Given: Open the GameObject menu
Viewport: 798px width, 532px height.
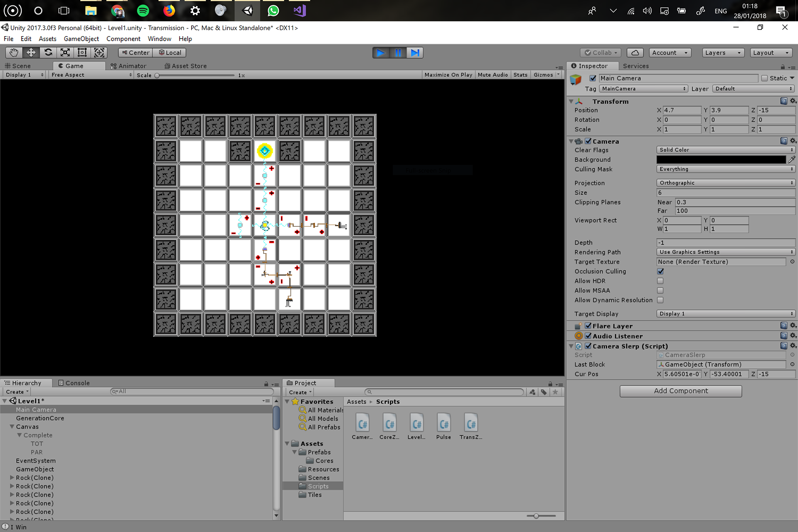Looking at the screenshot, I should pyautogui.click(x=81, y=39).
